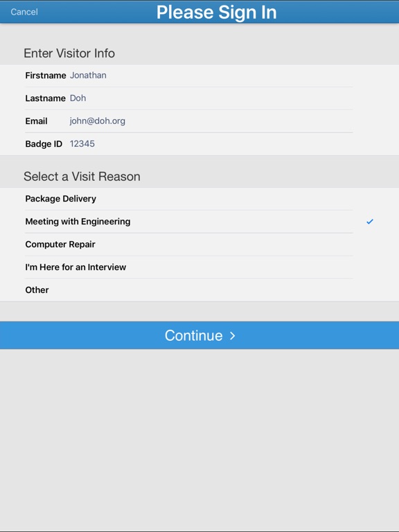Viewport: 399px width, 532px height.
Task: Click the blue checkmark beside Meeting with Engineering
Action: [369, 222]
